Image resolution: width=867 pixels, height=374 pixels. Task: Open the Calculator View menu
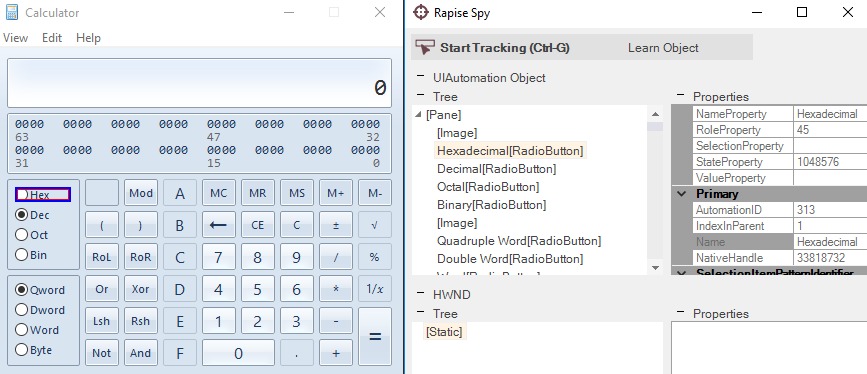click(15, 38)
